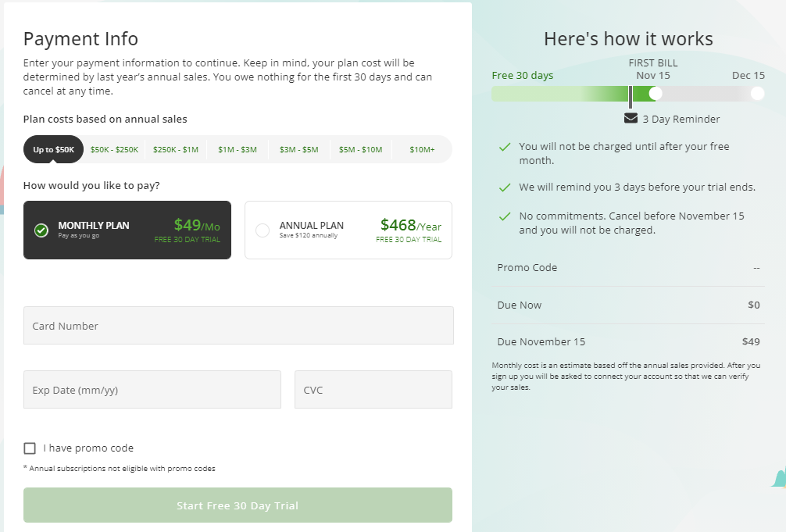Select the '$10M+' sales tier

(421, 148)
